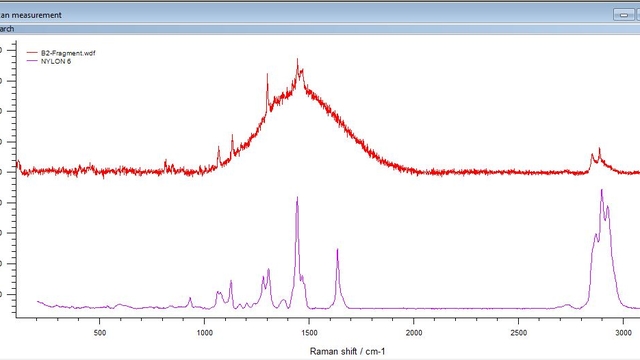Click the red B2-Fragment legend line swatch

pos(32,53)
